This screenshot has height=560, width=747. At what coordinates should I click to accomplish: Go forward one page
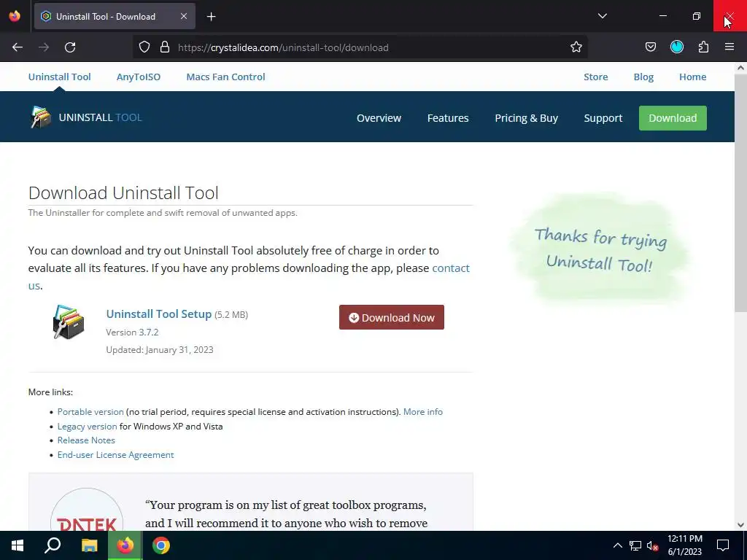coord(44,47)
